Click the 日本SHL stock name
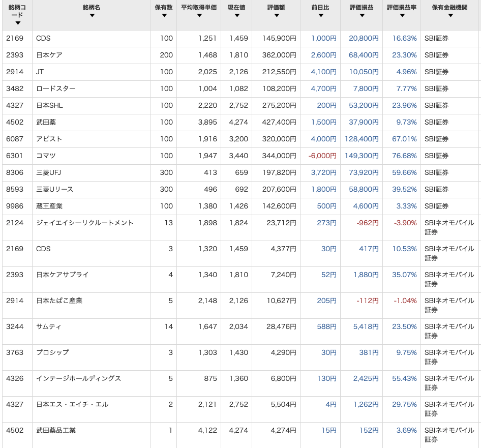 pyautogui.click(x=49, y=106)
